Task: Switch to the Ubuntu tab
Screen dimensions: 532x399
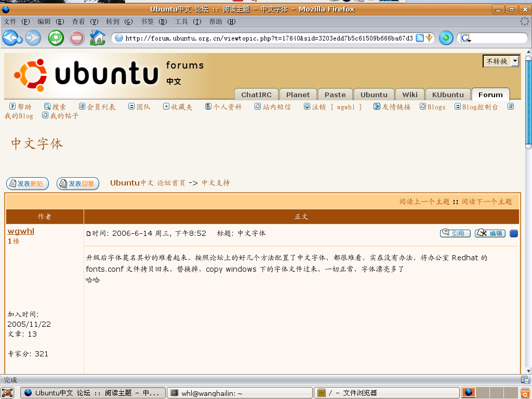Action: point(374,95)
